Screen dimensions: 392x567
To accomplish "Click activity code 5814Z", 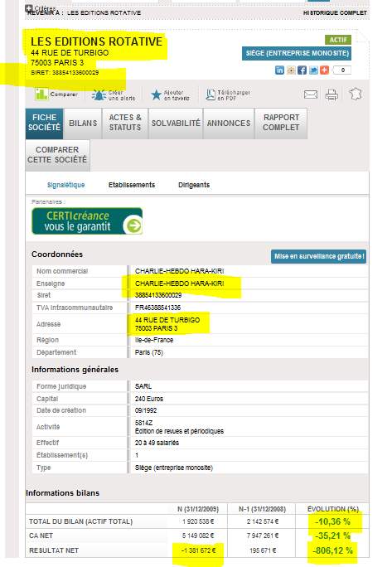I will click(x=143, y=423).
